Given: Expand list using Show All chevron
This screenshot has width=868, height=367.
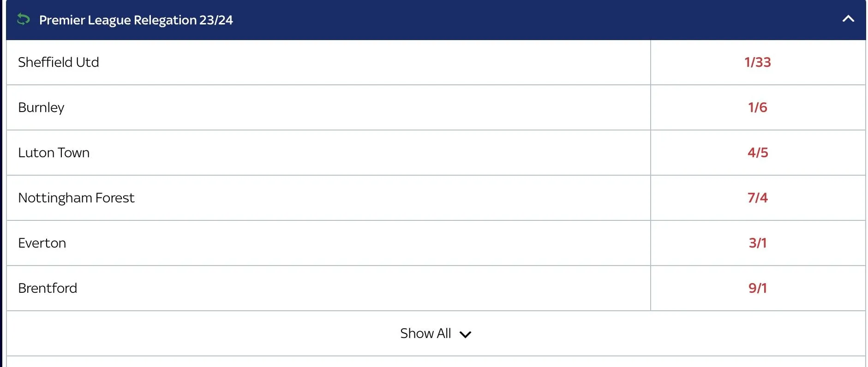Looking at the screenshot, I should coord(465,334).
